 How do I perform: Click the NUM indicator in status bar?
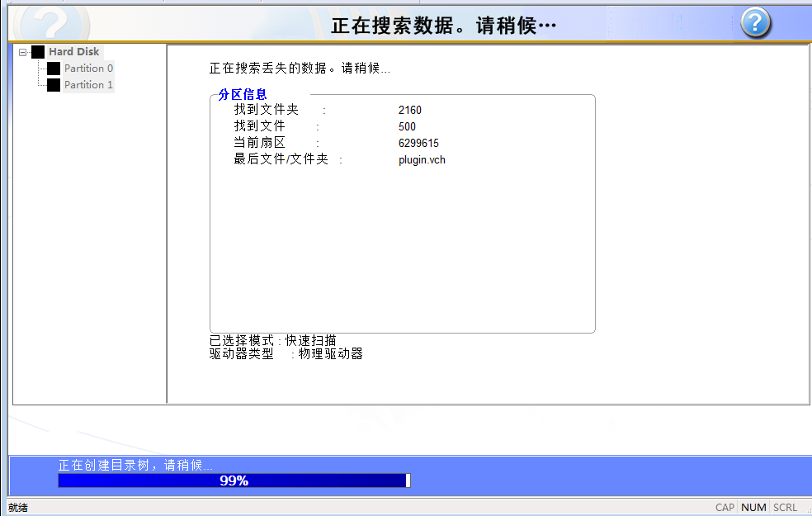pos(753,508)
